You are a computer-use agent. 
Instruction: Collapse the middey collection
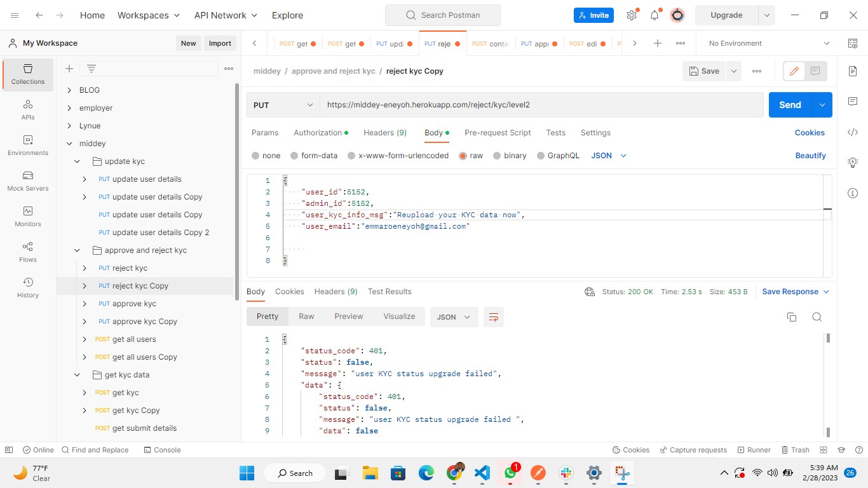tap(69, 144)
